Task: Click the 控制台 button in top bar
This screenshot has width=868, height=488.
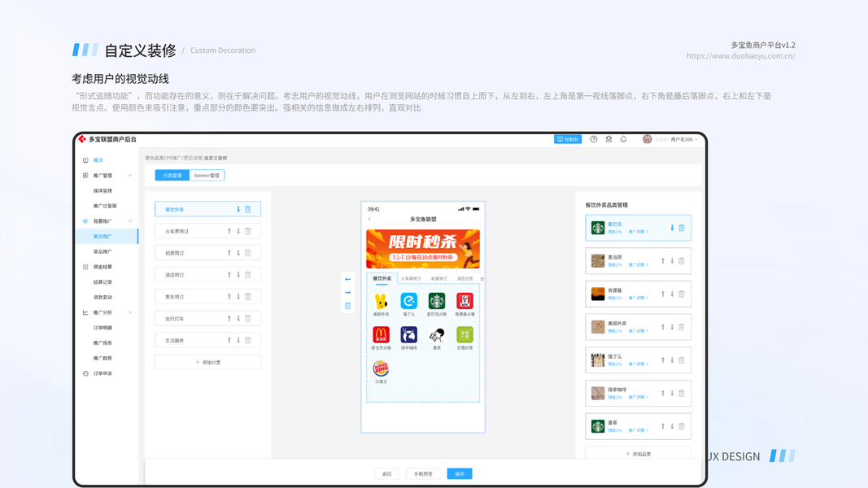Action: point(568,139)
